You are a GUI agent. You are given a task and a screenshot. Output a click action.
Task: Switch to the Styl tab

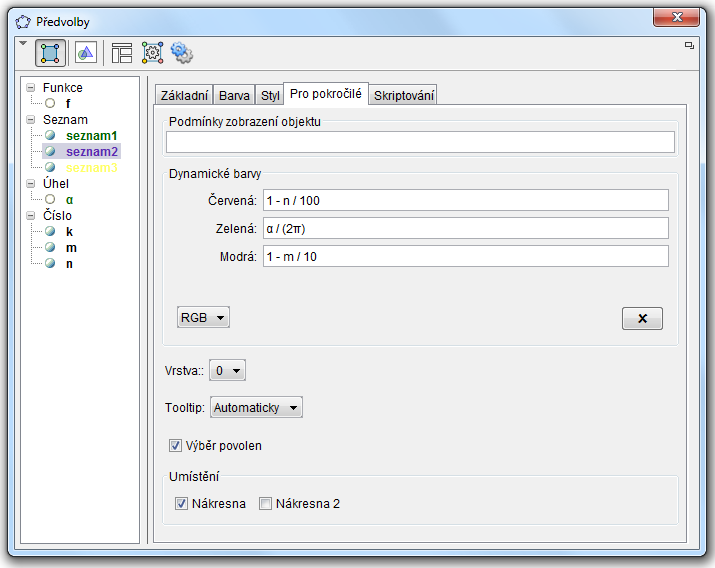pyautogui.click(x=270, y=95)
